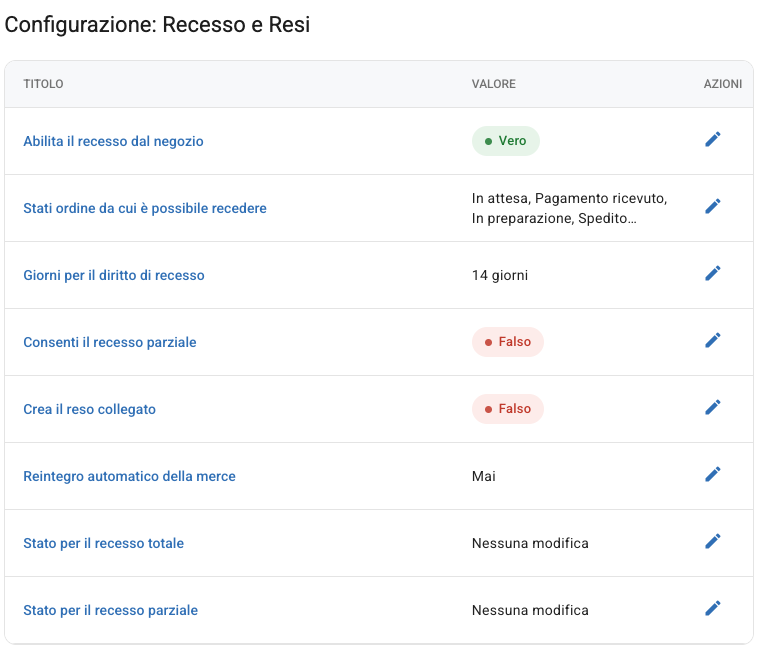Image resolution: width=757 pixels, height=649 pixels.
Task: Click the 'AZIONI' column header
Action: click(x=723, y=84)
